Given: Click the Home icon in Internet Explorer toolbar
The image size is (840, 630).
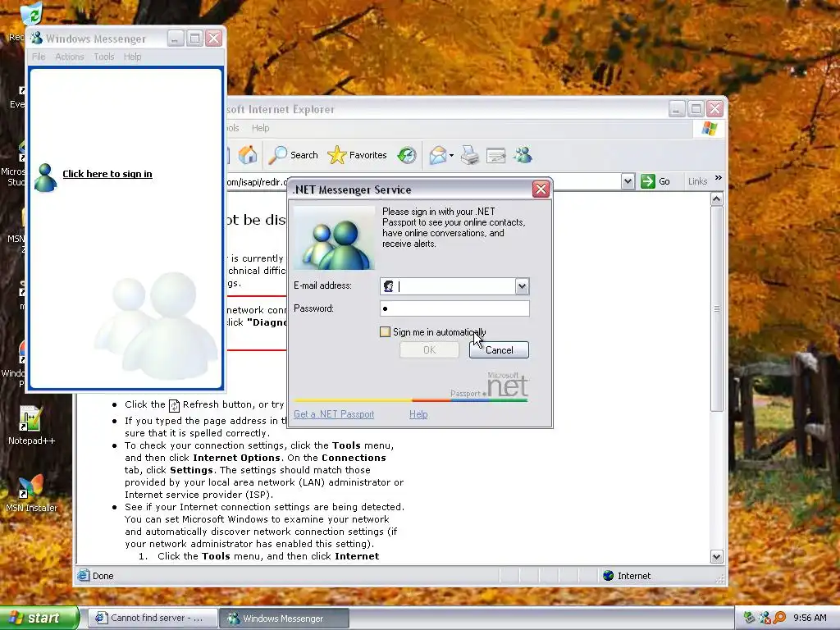Looking at the screenshot, I should click(x=248, y=155).
